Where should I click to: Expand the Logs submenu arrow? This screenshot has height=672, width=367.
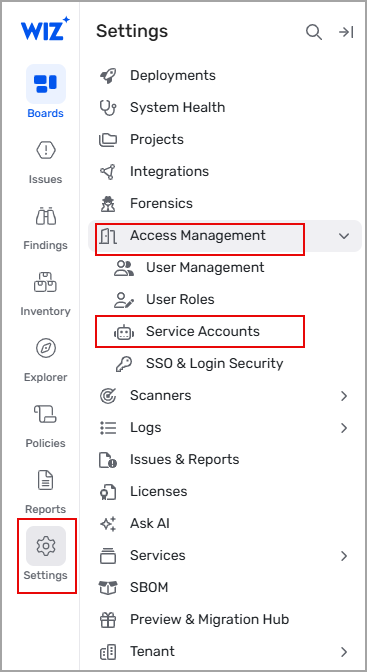click(x=344, y=428)
